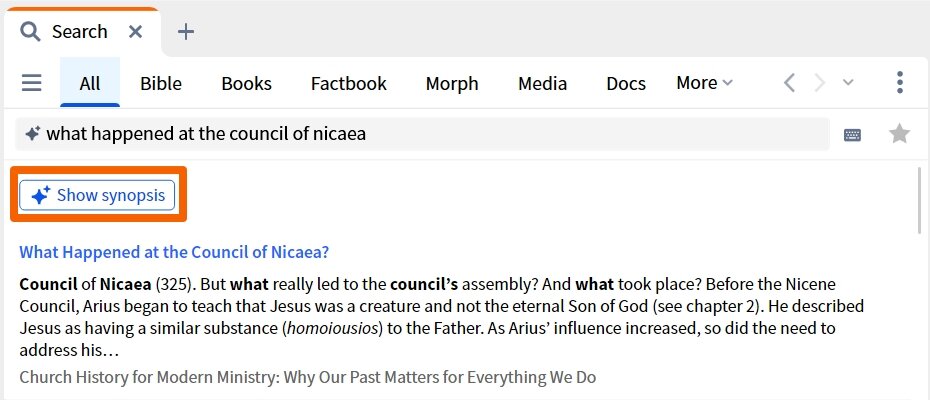Switch to the Bible tab
The height and width of the screenshot is (400, 930).
(161, 83)
